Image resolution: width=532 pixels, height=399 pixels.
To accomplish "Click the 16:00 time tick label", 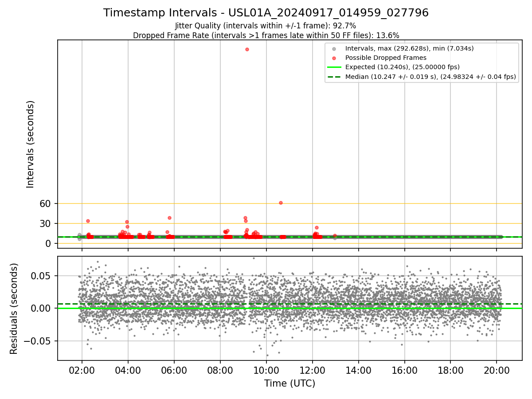I will click(x=405, y=370).
